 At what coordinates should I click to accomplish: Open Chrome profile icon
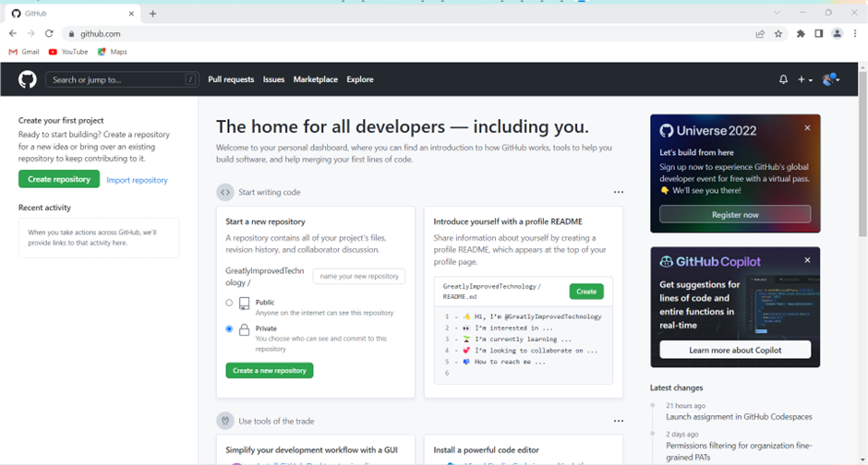[x=837, y=34]
